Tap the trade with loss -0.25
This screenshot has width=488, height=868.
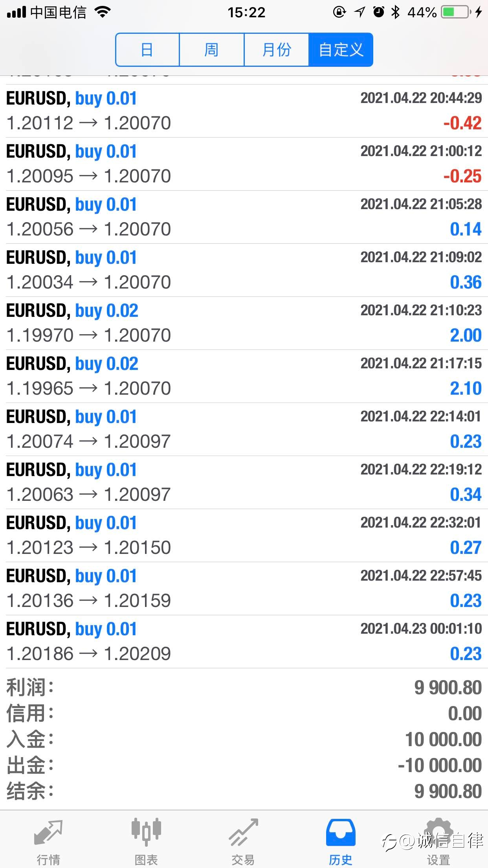(244, 164)
